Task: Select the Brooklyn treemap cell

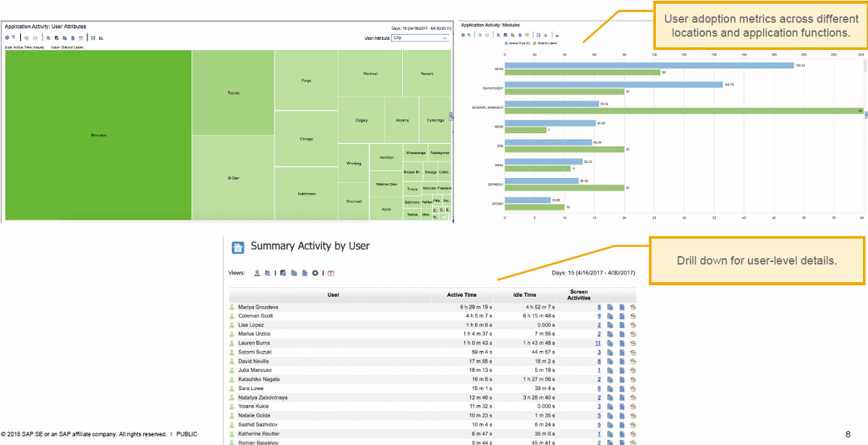Action: (98, 135)
